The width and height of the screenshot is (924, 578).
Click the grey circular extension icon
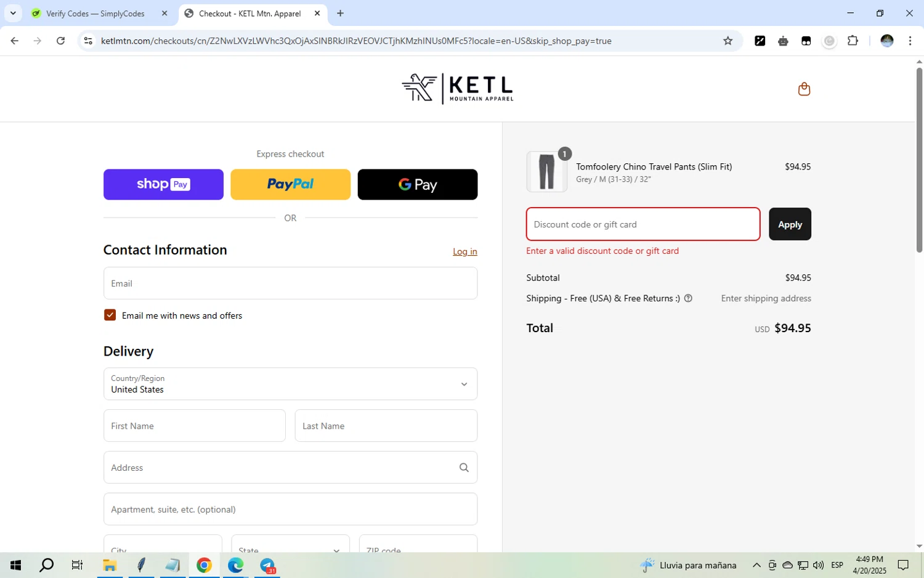(x=829, y=41)
